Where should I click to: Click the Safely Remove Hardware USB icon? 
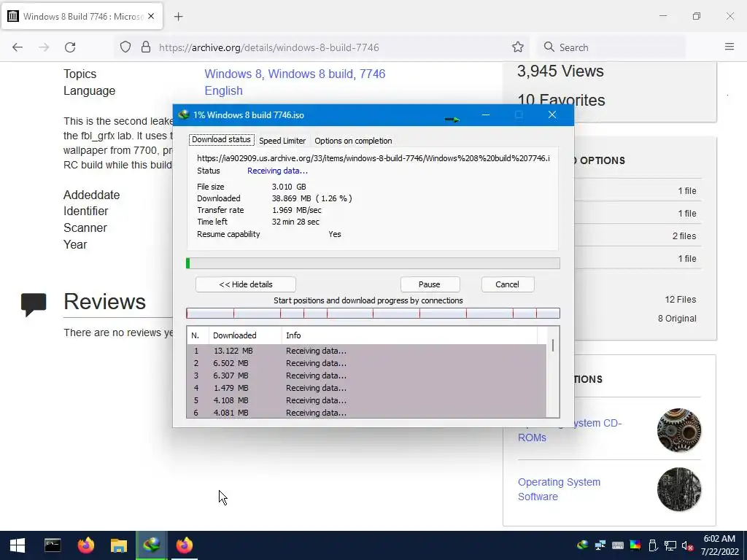653,545
